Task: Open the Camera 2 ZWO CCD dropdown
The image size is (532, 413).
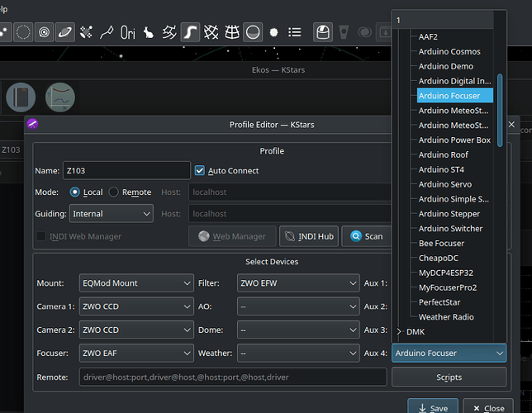Action: click(x=136, y=330)
